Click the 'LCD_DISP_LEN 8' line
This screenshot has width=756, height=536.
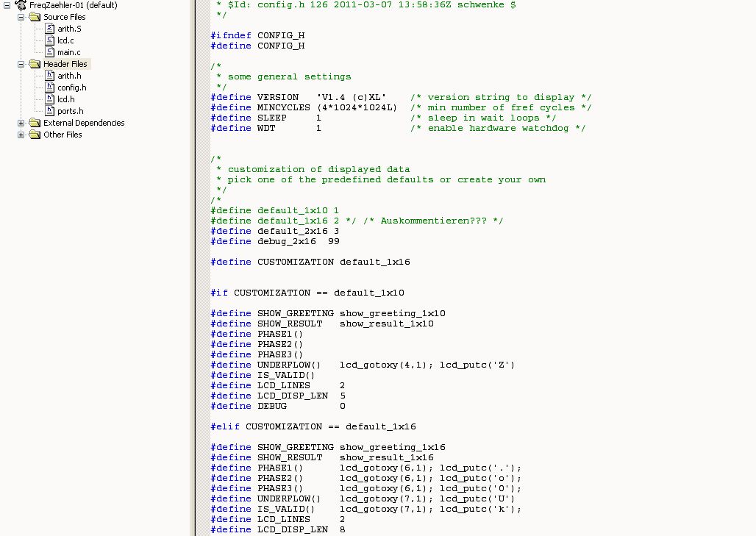click(278, 529)
